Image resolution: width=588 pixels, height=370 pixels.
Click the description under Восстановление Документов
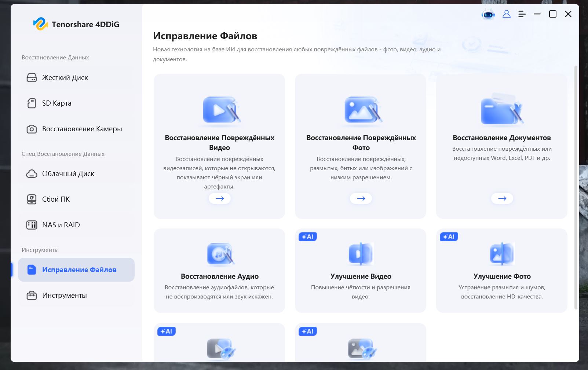coord(502,153)
